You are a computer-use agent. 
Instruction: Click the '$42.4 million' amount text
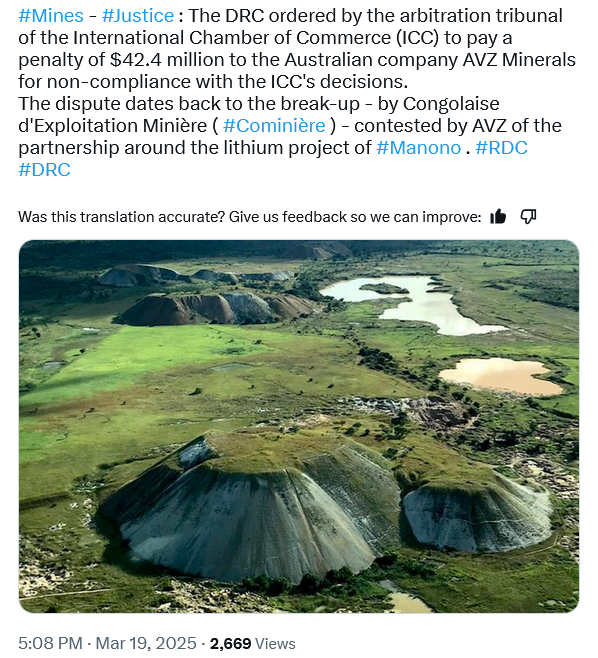pos(167,60)
